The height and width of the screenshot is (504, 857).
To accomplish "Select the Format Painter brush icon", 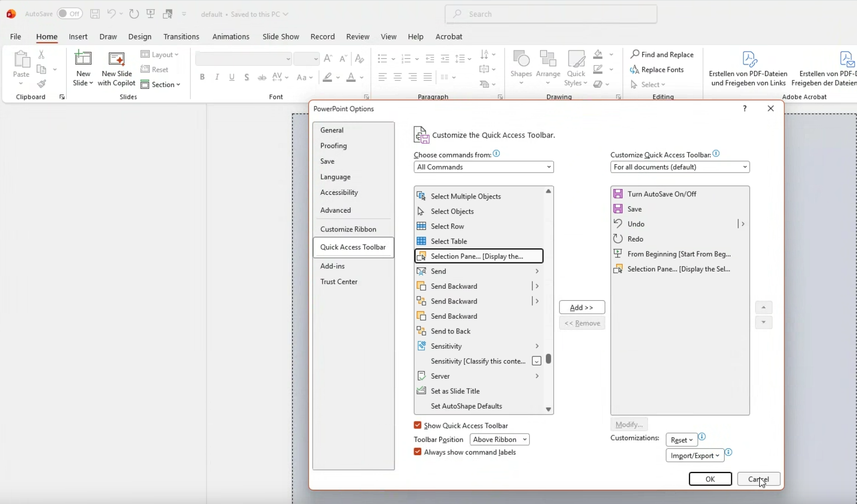I will click(x=42, y=84).
